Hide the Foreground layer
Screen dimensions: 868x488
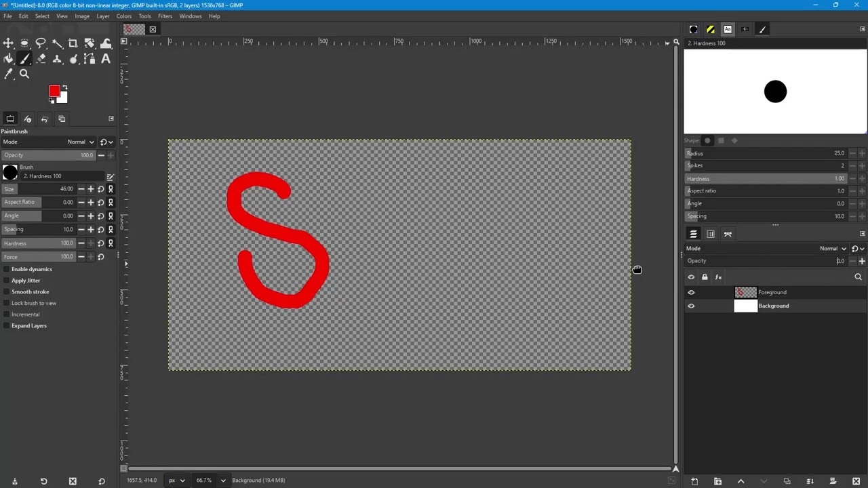(x=691, y=292)
